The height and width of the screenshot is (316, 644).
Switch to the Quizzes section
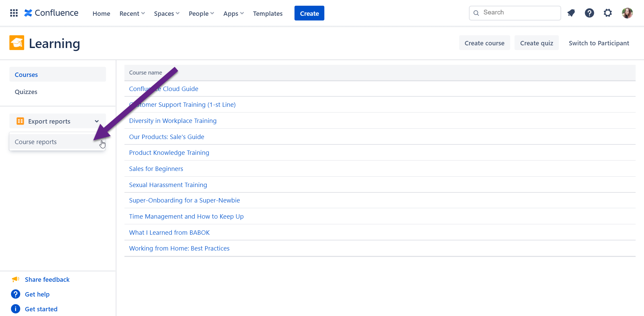(x=26, y=92)
